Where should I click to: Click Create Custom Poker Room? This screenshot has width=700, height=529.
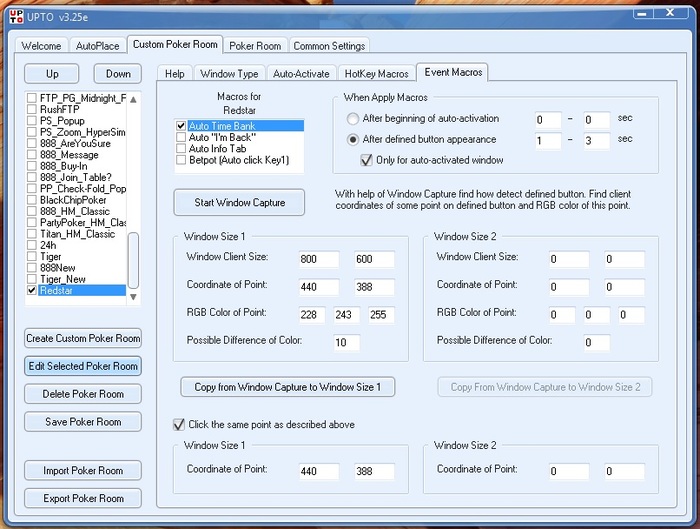pos(83,338)
